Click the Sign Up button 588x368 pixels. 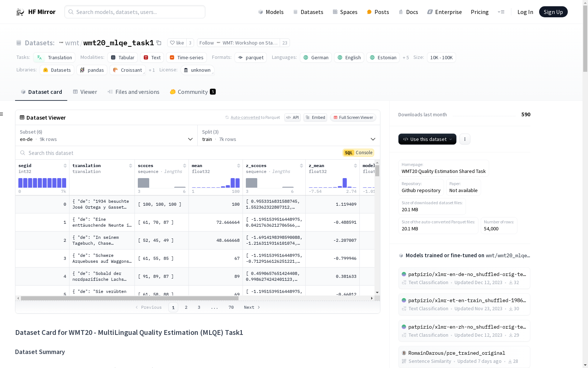[553, 12]
